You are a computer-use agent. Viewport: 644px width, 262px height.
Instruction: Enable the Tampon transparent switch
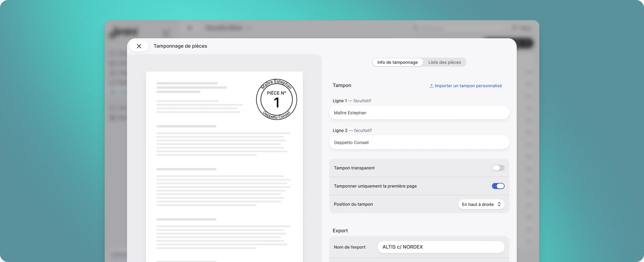498,168
